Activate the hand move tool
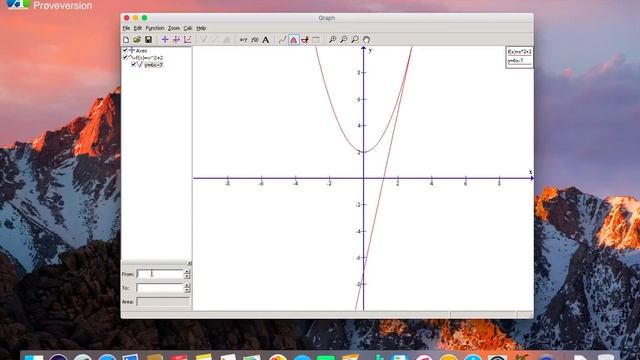This screenshot has width=640, height=360. tap(367, 40)
